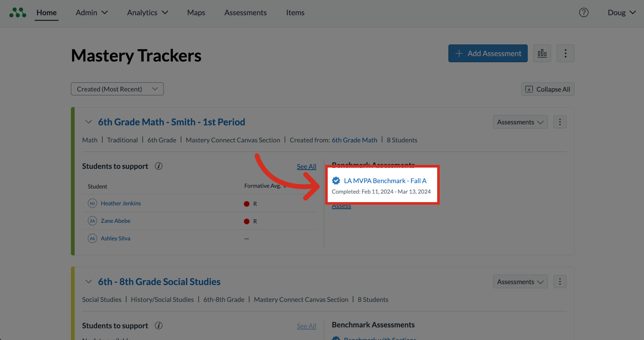The height and width of the screenshot is (340, 644).
Task: Click the Add Assessment button
Action: (488, 53)
